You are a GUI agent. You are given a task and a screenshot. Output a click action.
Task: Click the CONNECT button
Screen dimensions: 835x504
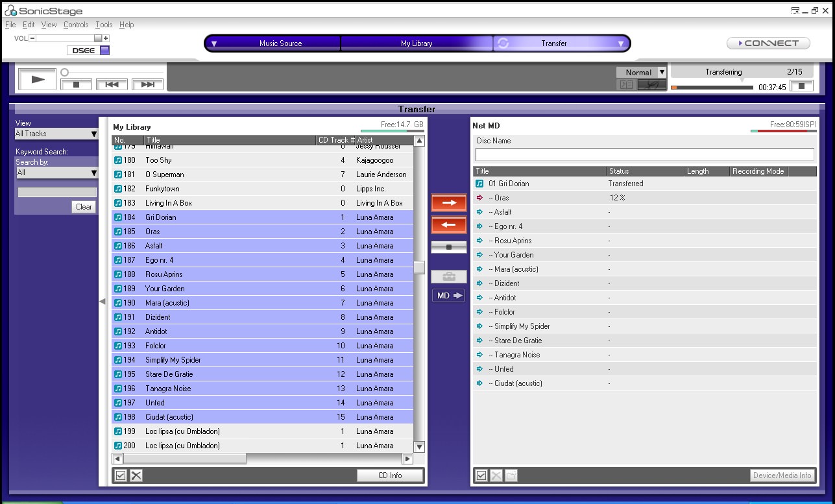coord(768,43)
